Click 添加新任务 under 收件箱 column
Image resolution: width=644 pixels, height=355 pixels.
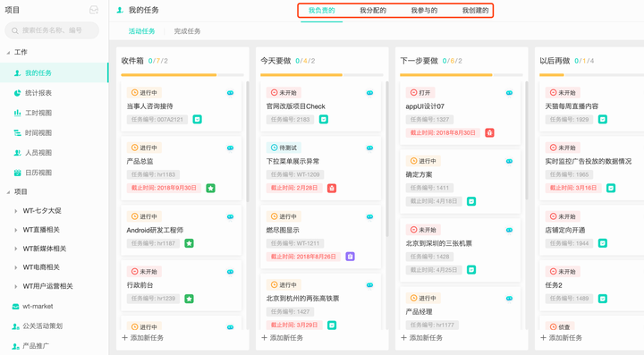coord(143,338)
